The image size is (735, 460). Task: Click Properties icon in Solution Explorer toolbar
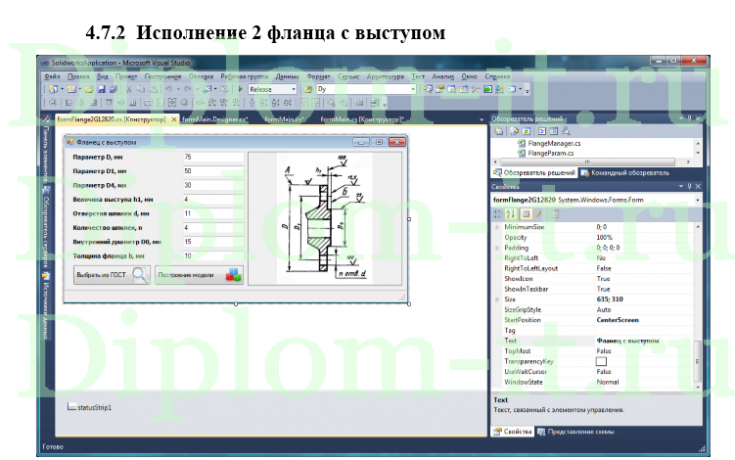(x=499, y=131)
